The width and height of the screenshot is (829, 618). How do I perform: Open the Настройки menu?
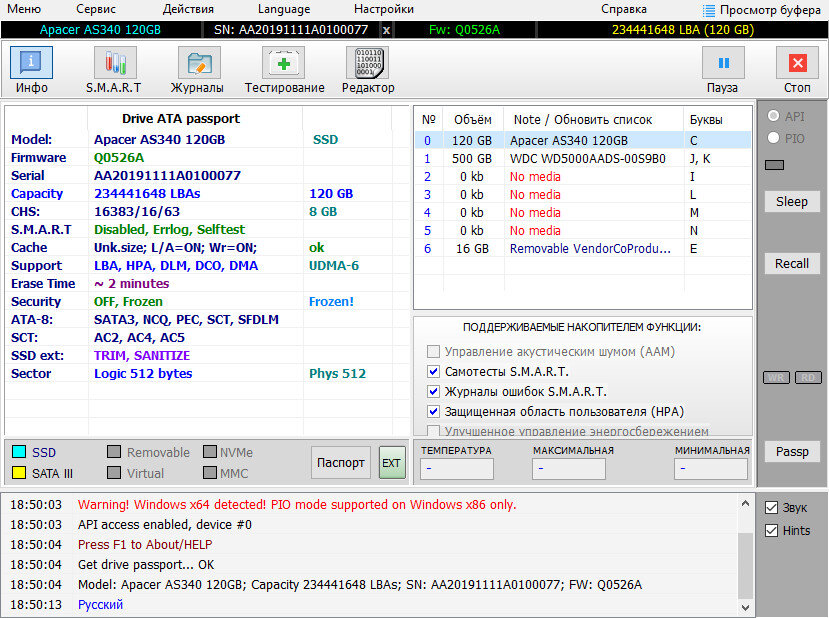coord(384,10)
